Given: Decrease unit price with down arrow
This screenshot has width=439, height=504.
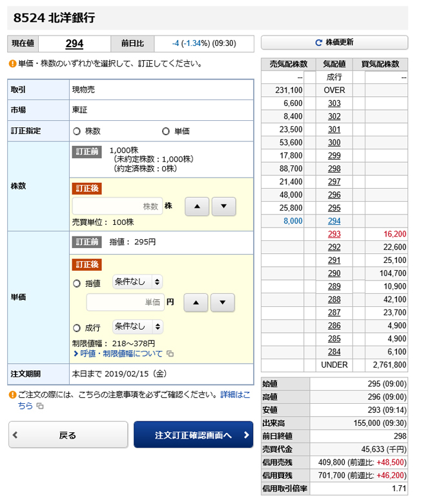Looking at the screenshot, I should point(223,302).
